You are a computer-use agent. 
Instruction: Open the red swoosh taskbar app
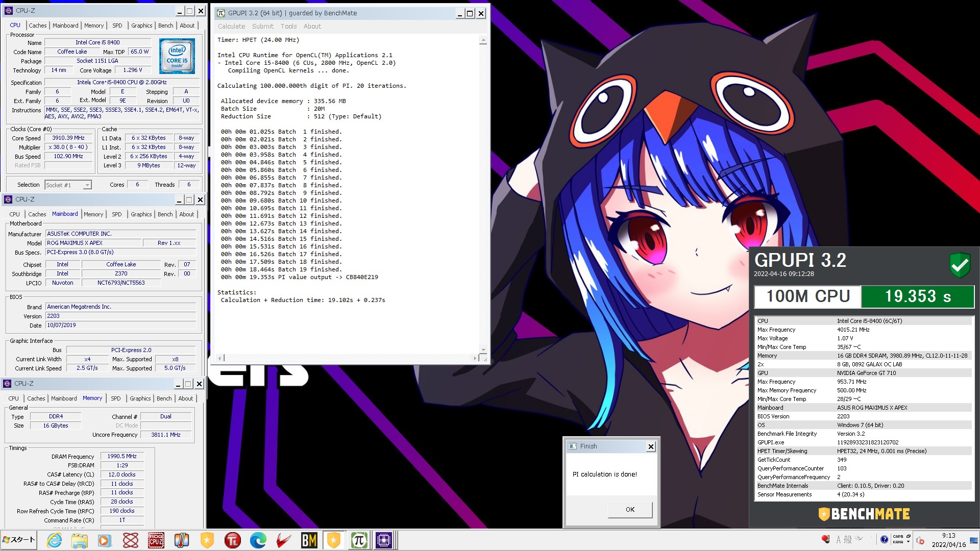[284, 540]
